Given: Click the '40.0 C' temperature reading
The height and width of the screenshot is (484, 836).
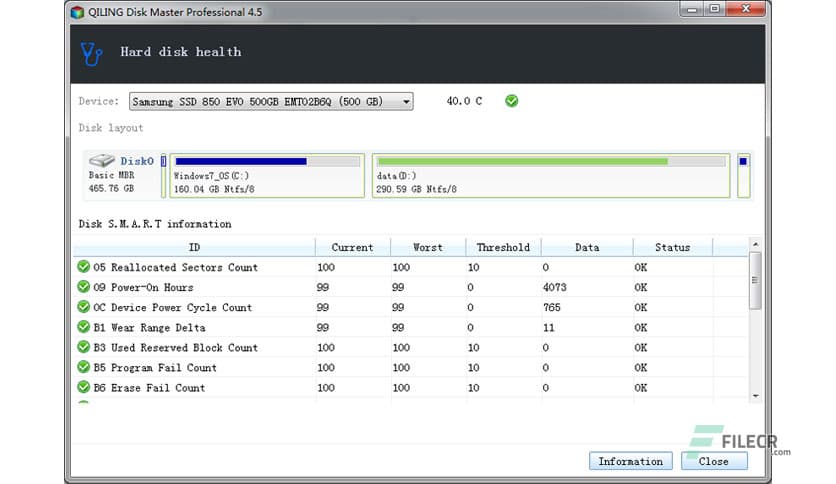Looking at the screenshot, I should [464, 101].
